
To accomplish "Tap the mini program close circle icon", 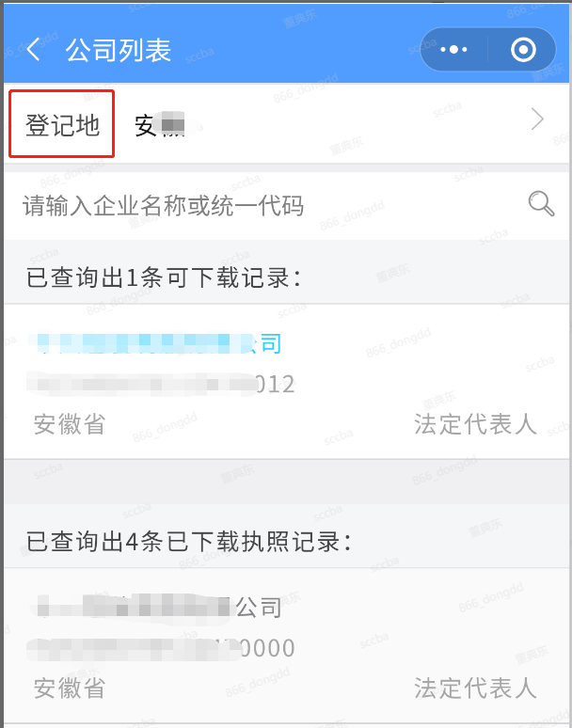I will pos(523,50).
